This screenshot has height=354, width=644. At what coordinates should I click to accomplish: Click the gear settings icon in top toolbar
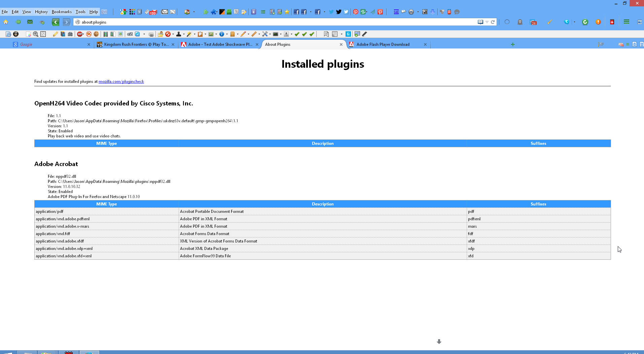pos(411,12)
